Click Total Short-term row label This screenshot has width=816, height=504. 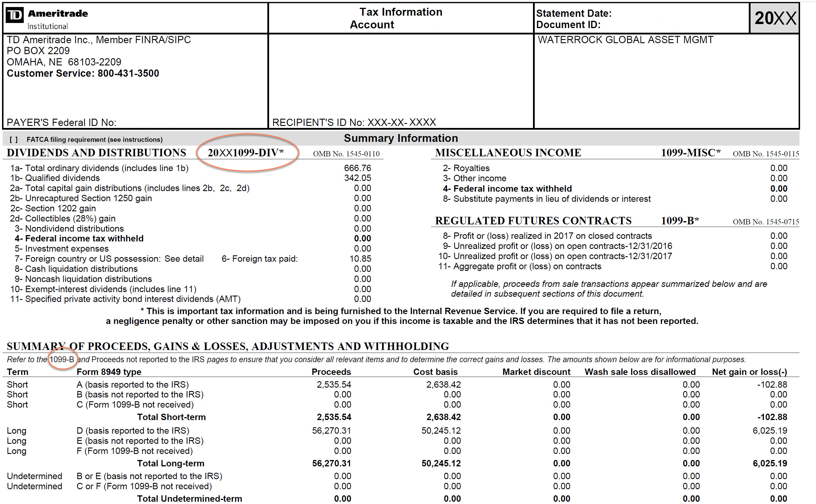click(x=171, y=417)
